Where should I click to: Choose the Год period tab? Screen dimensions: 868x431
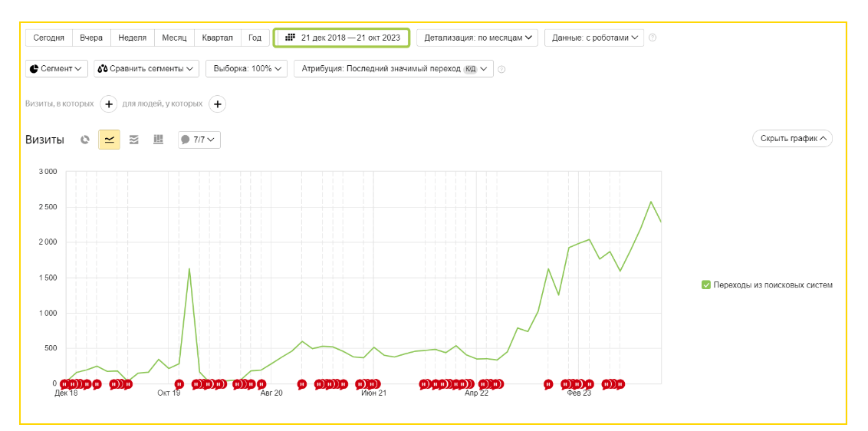(x=255, y=38)
